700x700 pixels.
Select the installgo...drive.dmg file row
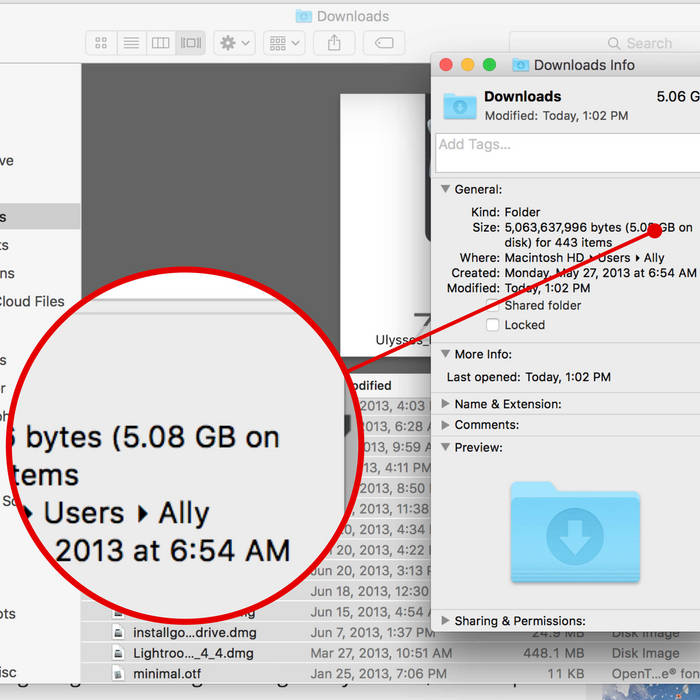click(390, 633)
